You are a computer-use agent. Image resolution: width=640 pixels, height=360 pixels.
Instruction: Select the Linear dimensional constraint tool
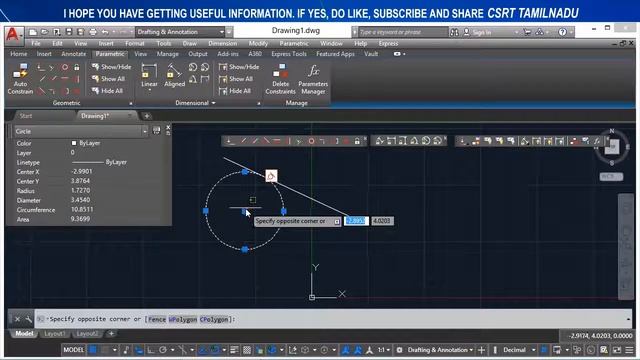coord(149,76)
